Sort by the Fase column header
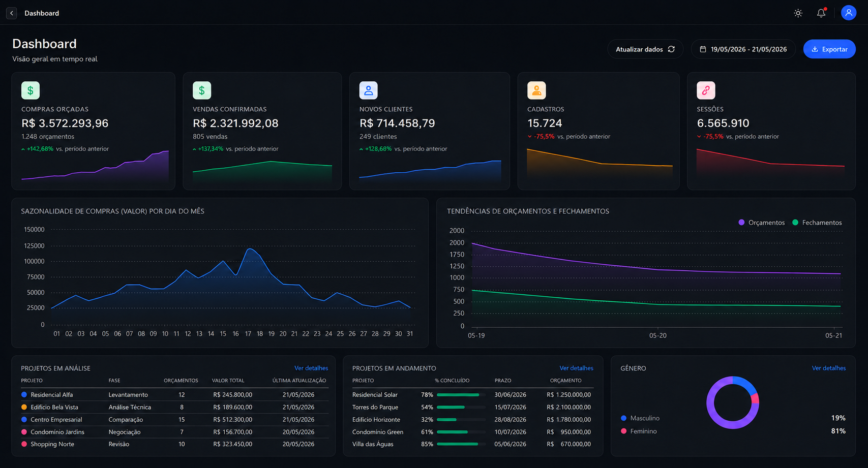868x468 pixels. (114, 381)
